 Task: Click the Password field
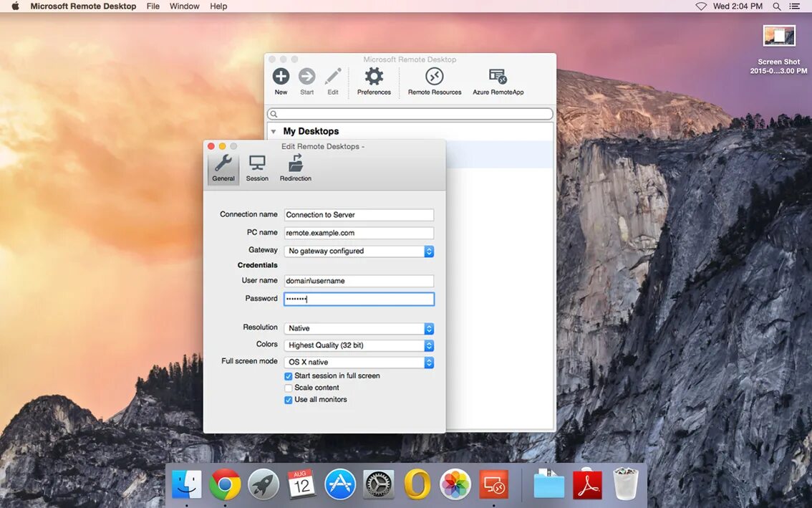[359, 299]
